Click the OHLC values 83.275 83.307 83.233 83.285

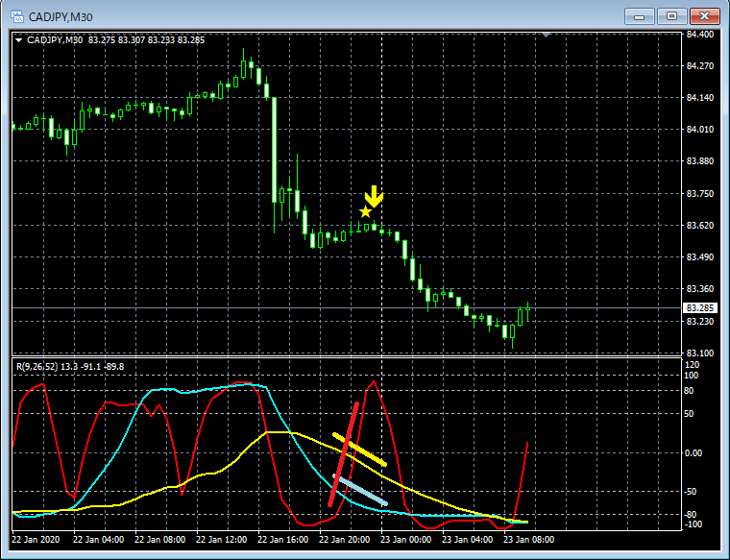(146, 40)
